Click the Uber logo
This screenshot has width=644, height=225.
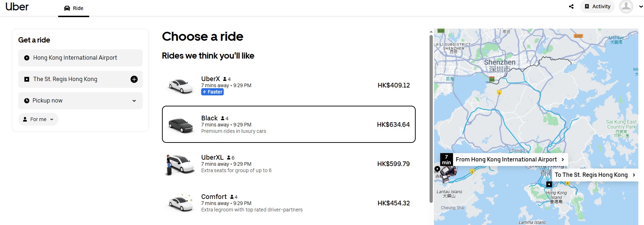pyautogui.click(x=17, y=7)
